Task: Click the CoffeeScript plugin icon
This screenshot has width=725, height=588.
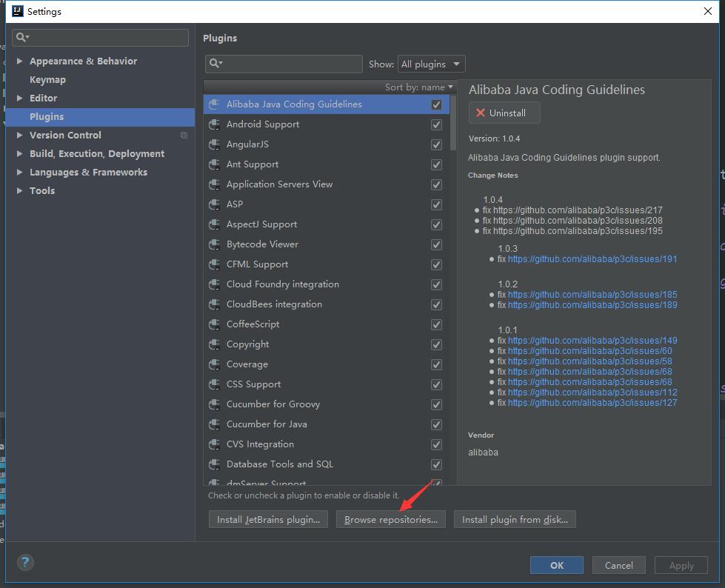Action: pyautogui.click(x=214, y=324)
